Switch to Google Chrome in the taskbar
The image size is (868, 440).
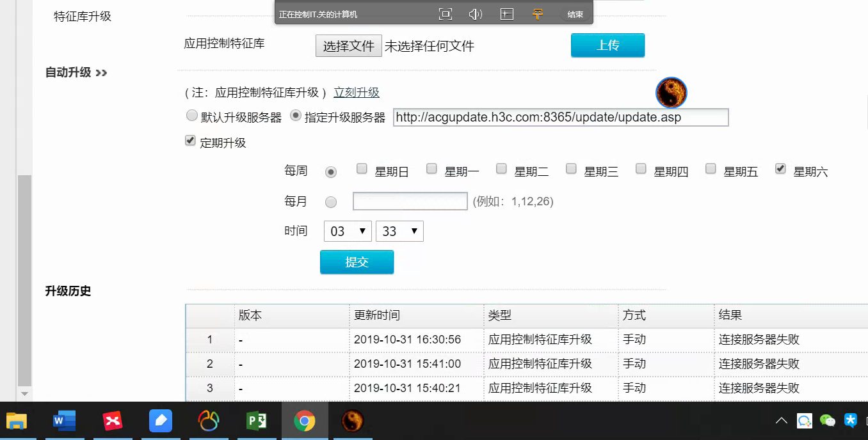coord(305,421)
